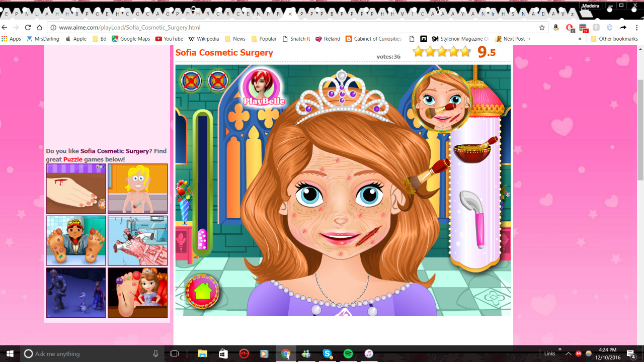This screenshot has width=644, height=362.
Task: Open Spotify from the taskbar
Action: pos(348,353)
